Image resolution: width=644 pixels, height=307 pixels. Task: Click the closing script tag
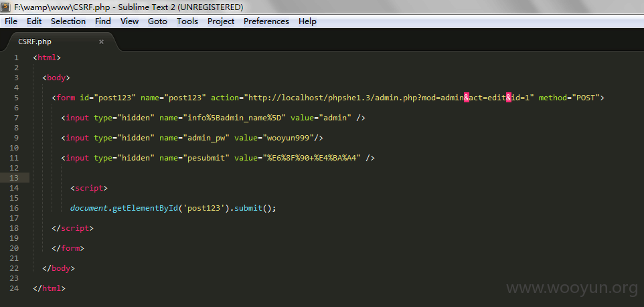click(x=73, y=228)
